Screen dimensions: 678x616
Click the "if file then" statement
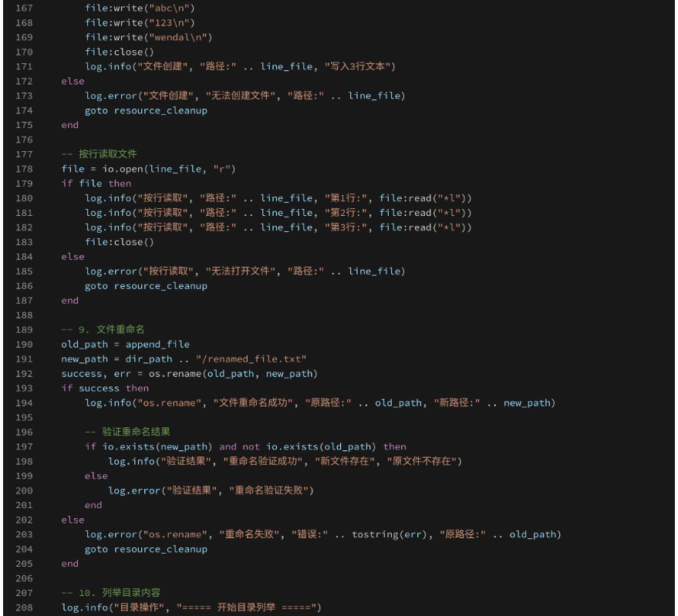click(x=96, y=183)
